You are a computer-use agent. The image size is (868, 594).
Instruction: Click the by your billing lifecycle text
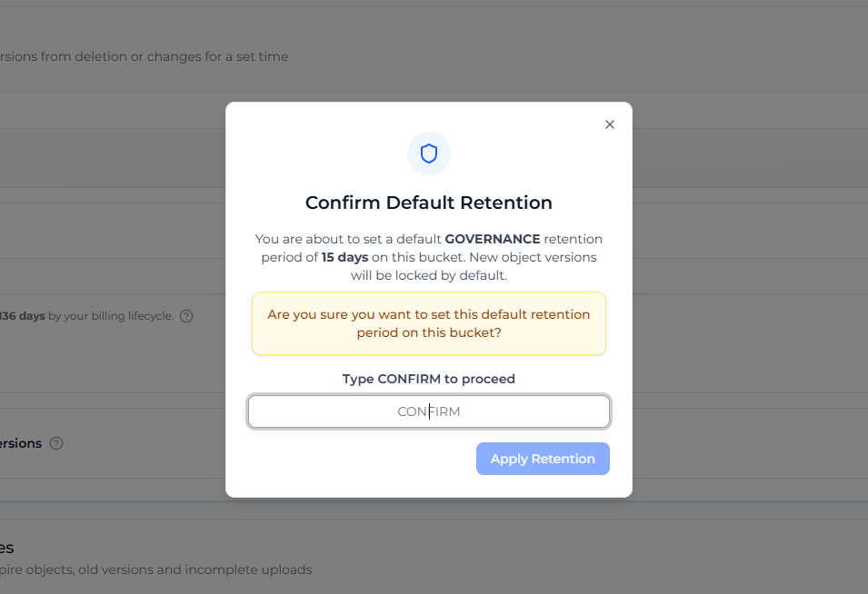[x=111, y=316]
